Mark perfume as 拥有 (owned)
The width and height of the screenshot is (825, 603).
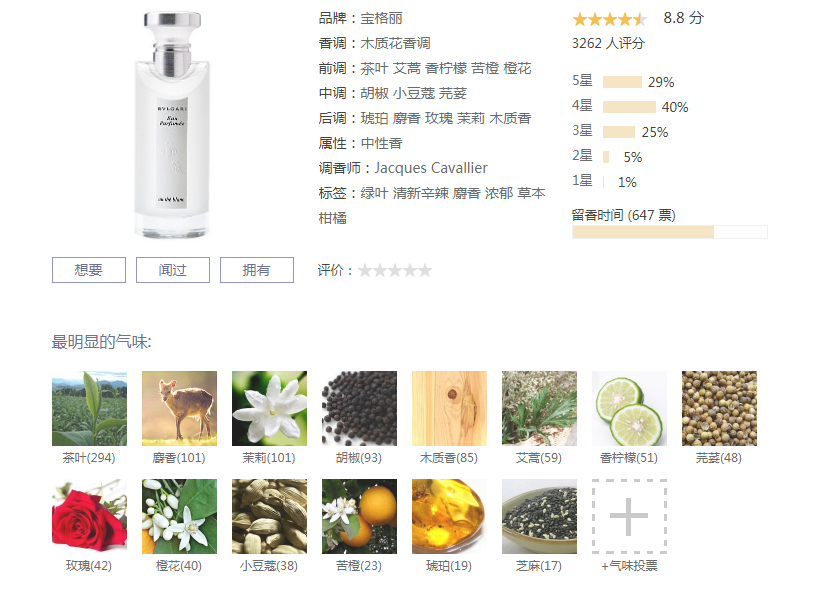(257, 270)
